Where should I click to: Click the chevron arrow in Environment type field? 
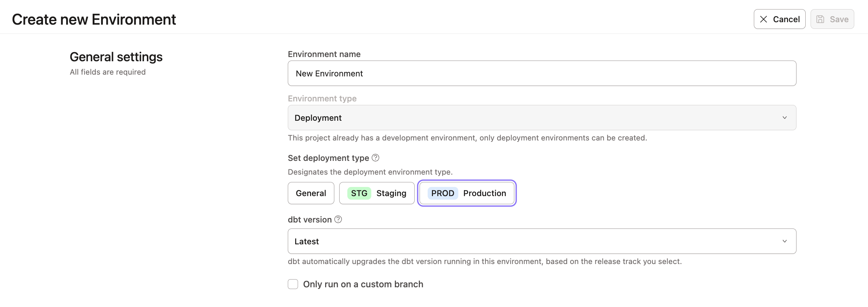(785, 118)
